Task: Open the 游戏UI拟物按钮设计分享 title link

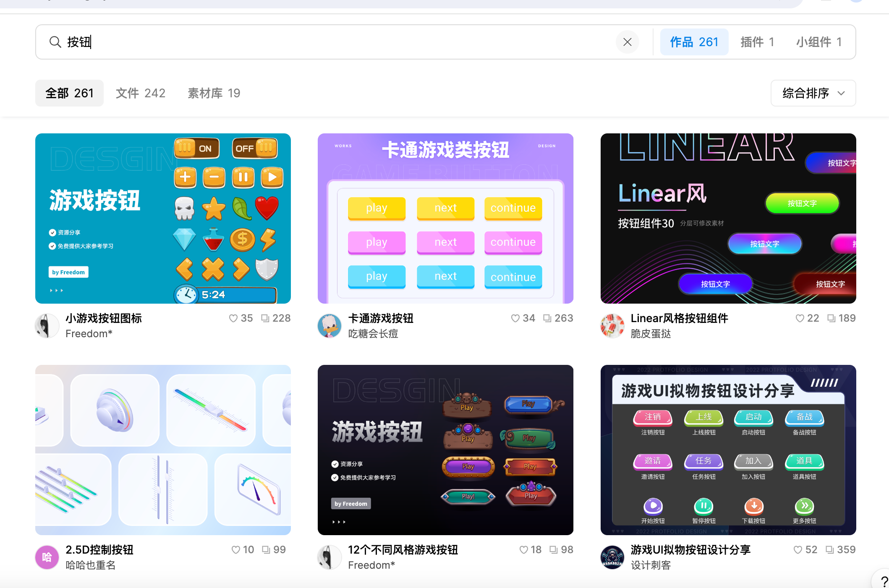Action: pyautogui.click(x=690, y=550)
